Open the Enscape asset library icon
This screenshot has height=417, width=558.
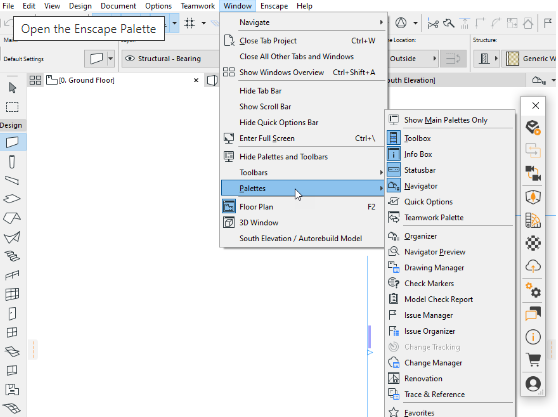point(533,220)
